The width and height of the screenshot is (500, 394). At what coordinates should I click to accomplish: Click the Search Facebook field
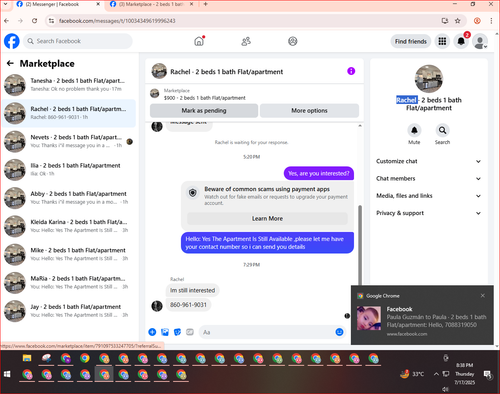click(78, 41)
